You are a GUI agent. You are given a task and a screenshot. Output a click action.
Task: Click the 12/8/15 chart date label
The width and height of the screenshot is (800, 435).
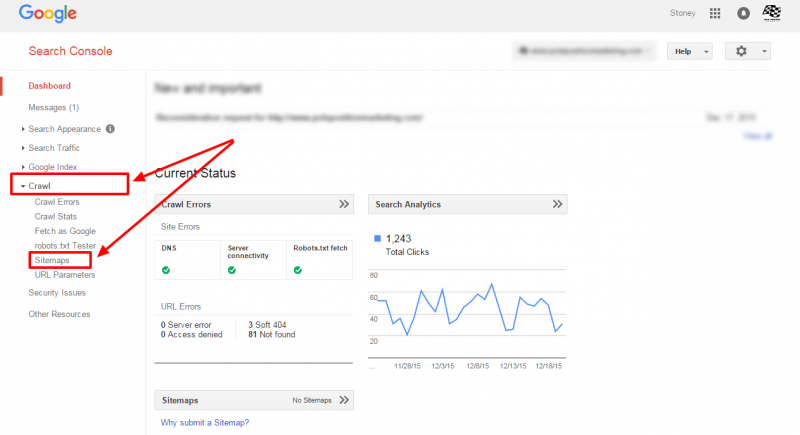click(478, 366)
